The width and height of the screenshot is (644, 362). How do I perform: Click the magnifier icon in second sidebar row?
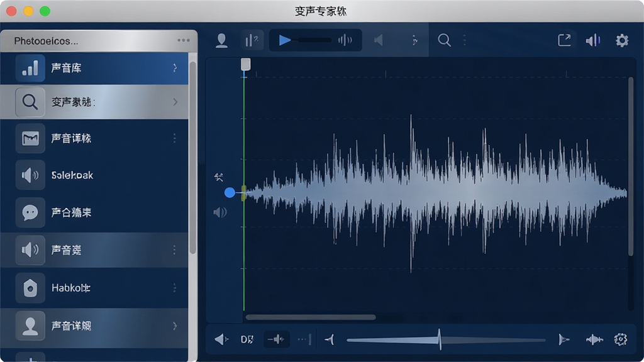[30, 102]
